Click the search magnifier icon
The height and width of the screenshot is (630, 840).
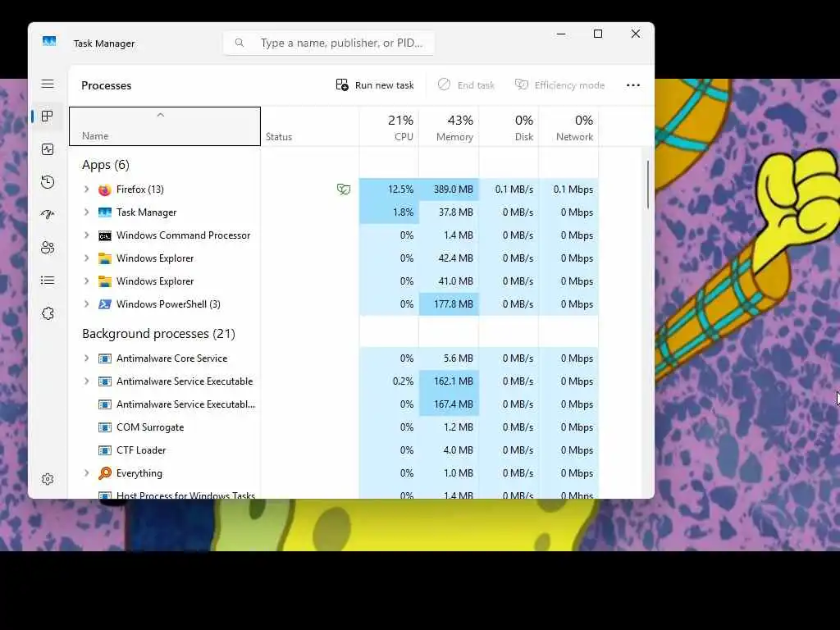240,43
